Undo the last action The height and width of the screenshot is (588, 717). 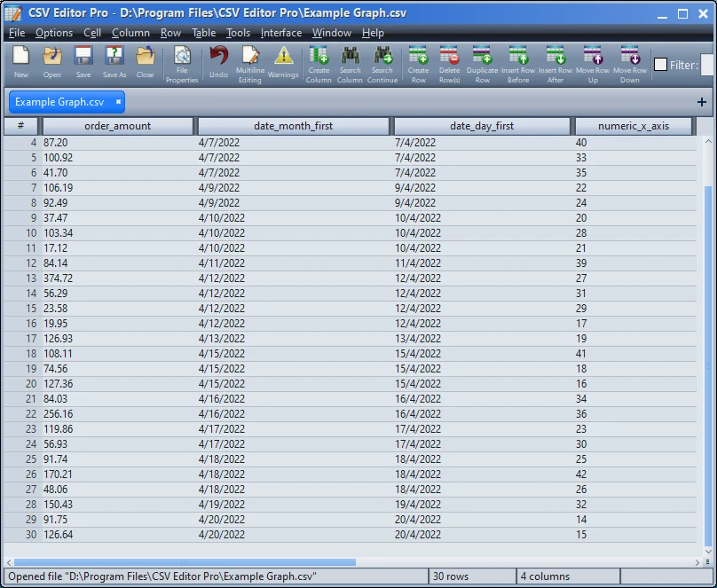(x=218, y=64)
